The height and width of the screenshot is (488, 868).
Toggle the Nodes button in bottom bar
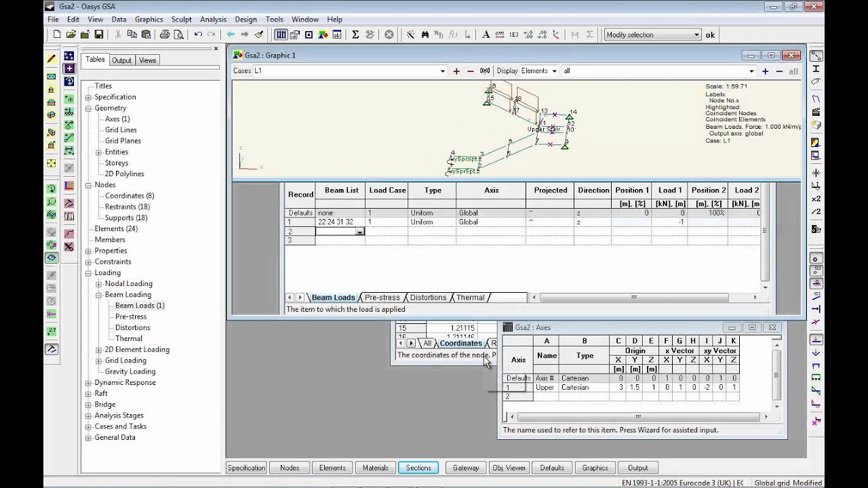[290, 468]
